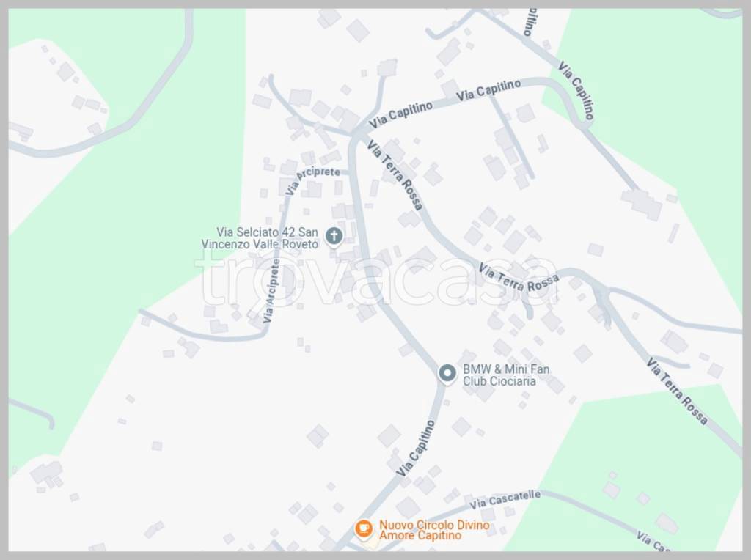The width and height of the screenshot is (751, 560).
Task: Click Via Terra Rossa label over trovacasa watermark
Action: 519,278
